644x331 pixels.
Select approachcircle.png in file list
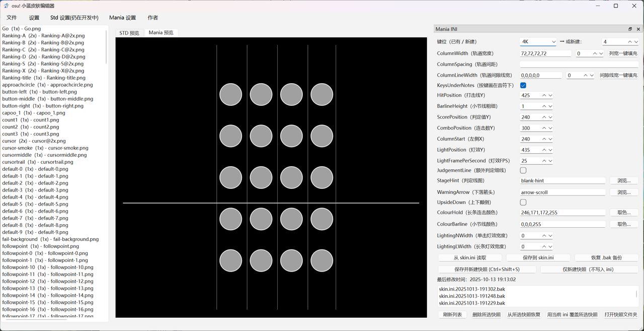[47, 85]
